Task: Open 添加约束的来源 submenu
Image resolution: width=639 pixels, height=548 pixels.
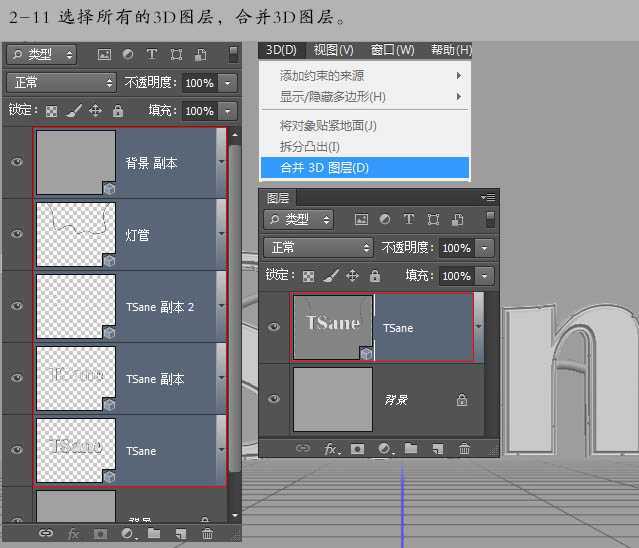Action: tap(365, 76)
